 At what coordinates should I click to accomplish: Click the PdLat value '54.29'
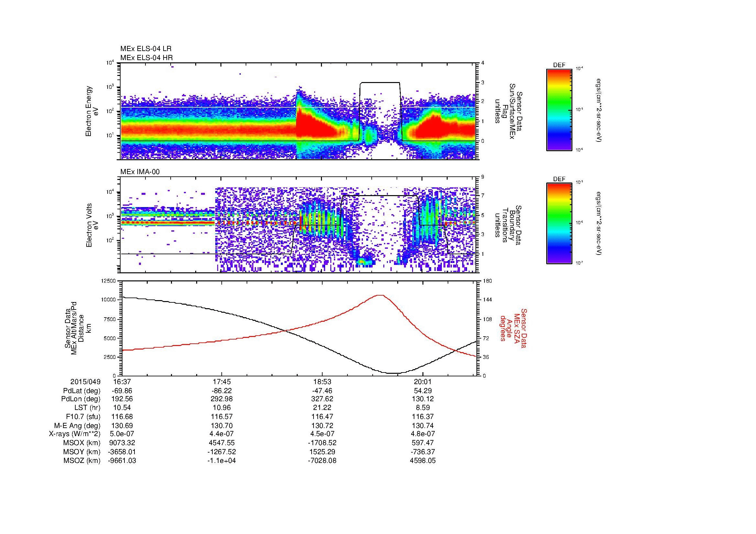423,391
